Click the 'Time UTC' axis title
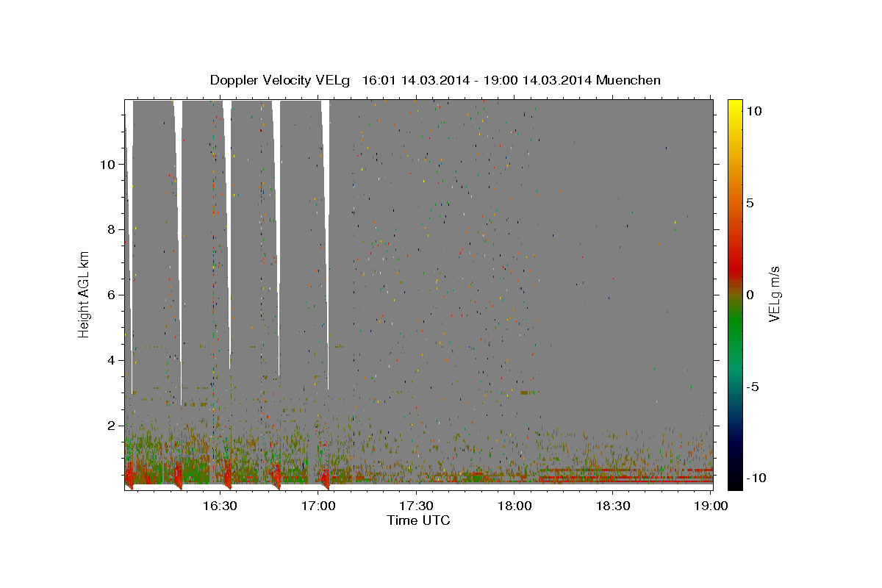The image size is (882, 588). pyautogui.click(x=418, y=520)
